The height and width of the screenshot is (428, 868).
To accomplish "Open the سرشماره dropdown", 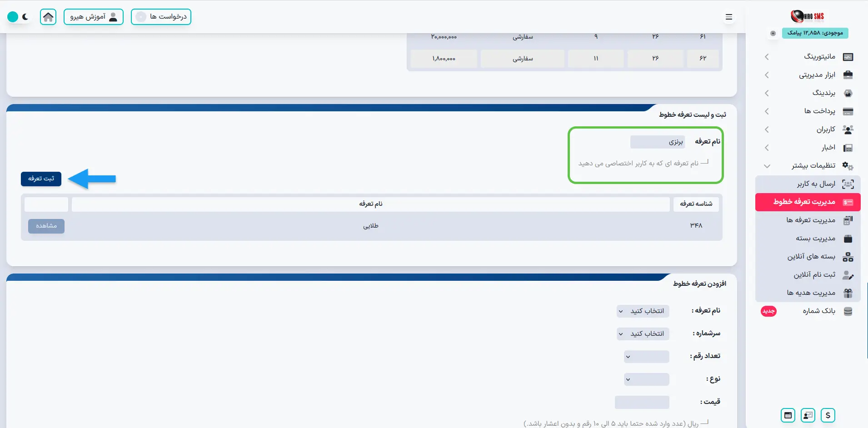I will click(x=643, y=334).
